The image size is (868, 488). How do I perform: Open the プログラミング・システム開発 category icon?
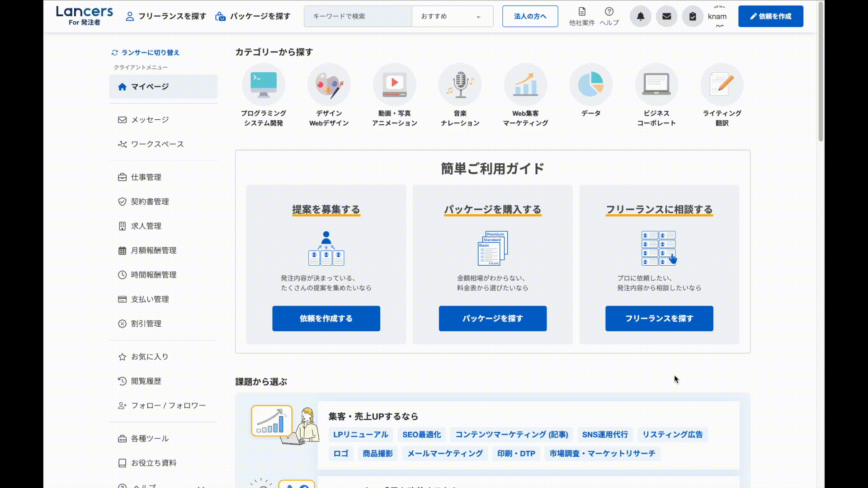click(x=264, y=85)
